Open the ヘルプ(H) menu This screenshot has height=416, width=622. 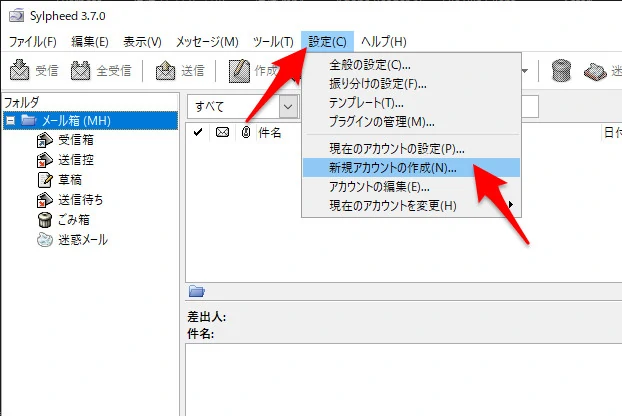point(384,42)
